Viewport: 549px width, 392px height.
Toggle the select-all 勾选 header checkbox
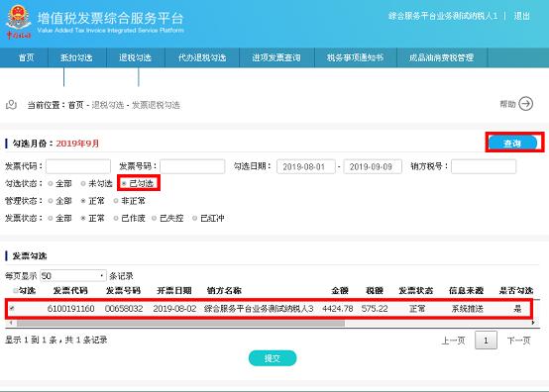click(x=16, y=291)
